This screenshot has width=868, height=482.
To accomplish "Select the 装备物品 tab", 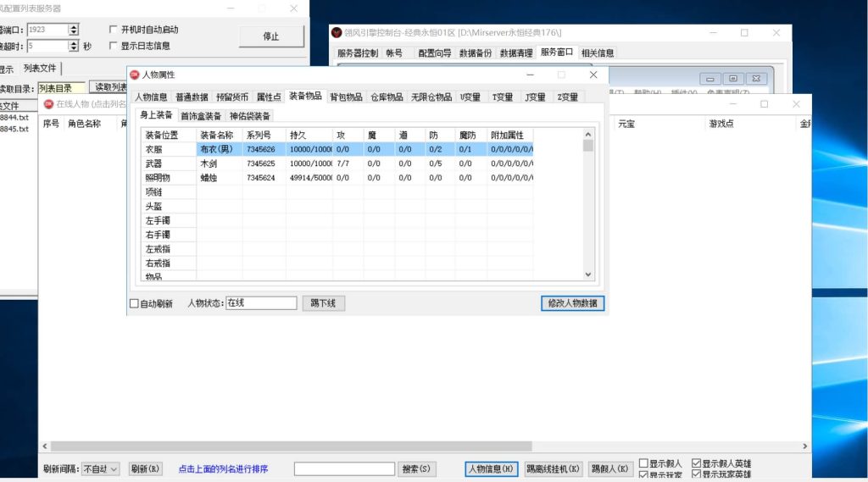I will [x=305, y=96].
